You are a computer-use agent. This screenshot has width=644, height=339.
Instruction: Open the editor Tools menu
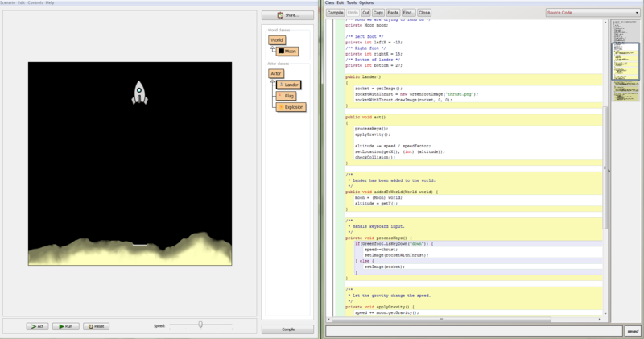351,3
